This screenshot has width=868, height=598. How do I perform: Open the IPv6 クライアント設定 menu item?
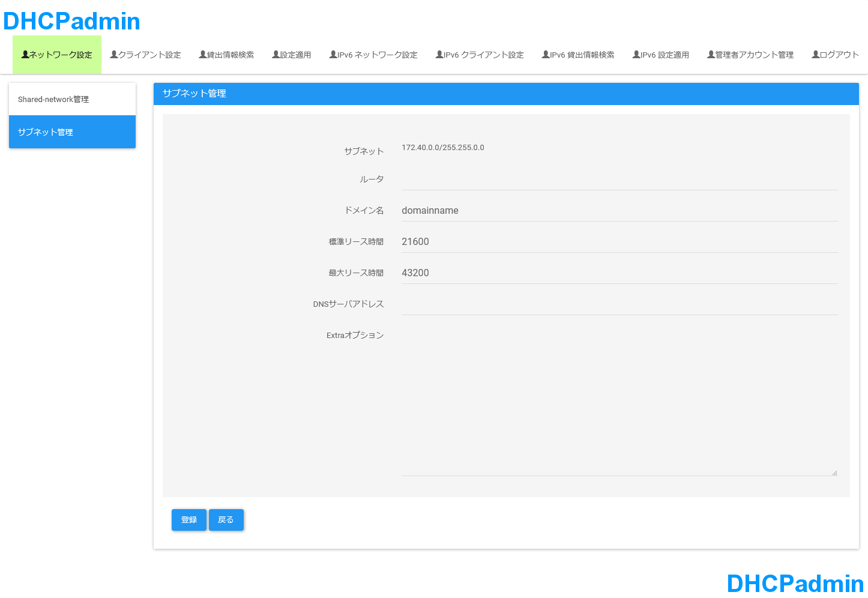pos(480,55)
